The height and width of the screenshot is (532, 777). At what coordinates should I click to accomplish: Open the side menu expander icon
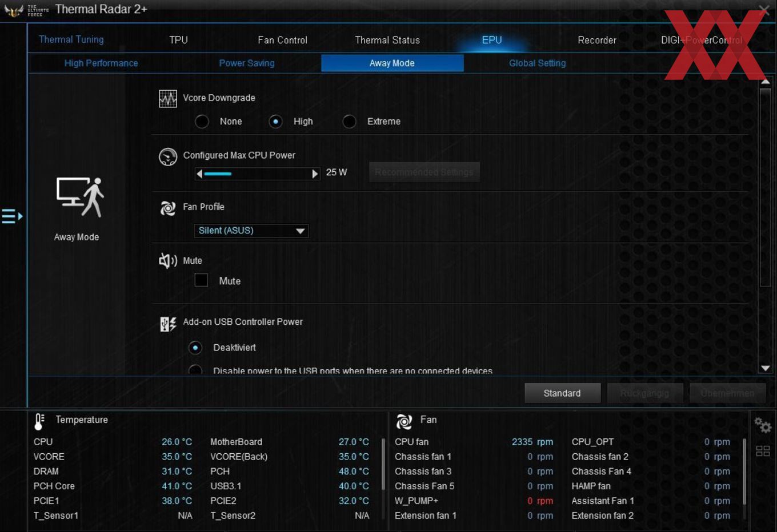click(12, 216)
